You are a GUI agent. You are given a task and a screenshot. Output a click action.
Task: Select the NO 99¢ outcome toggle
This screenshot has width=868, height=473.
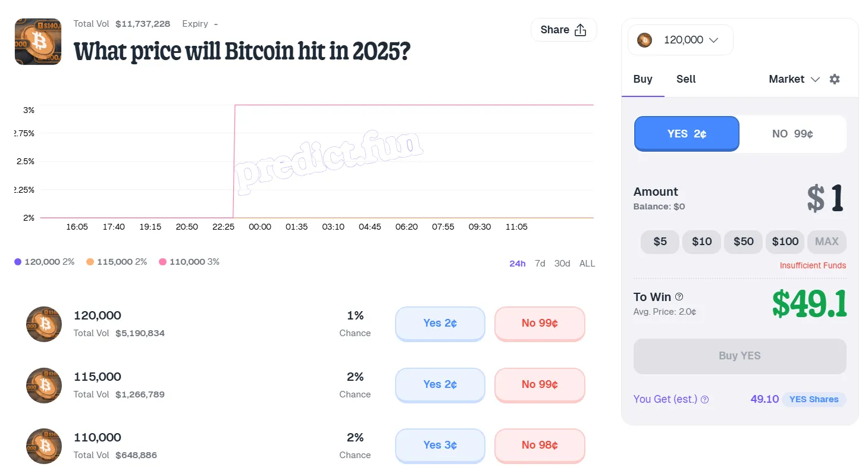(792, 134)
